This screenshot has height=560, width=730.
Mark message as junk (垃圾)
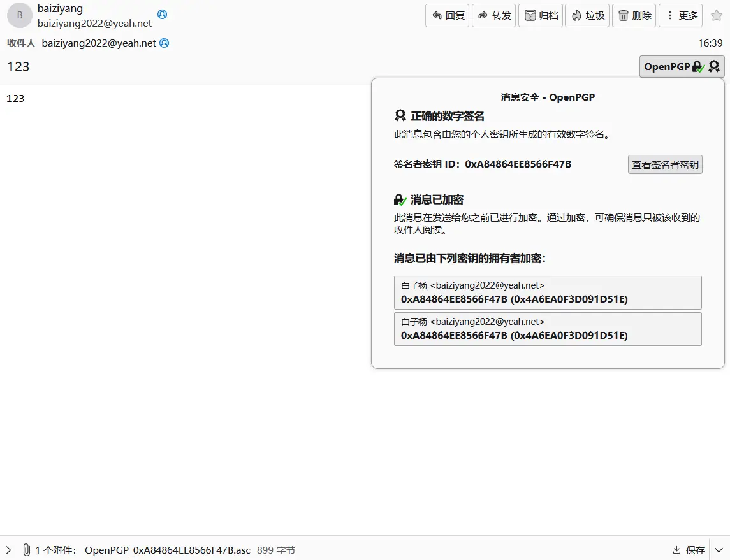[x=587, y=16]
